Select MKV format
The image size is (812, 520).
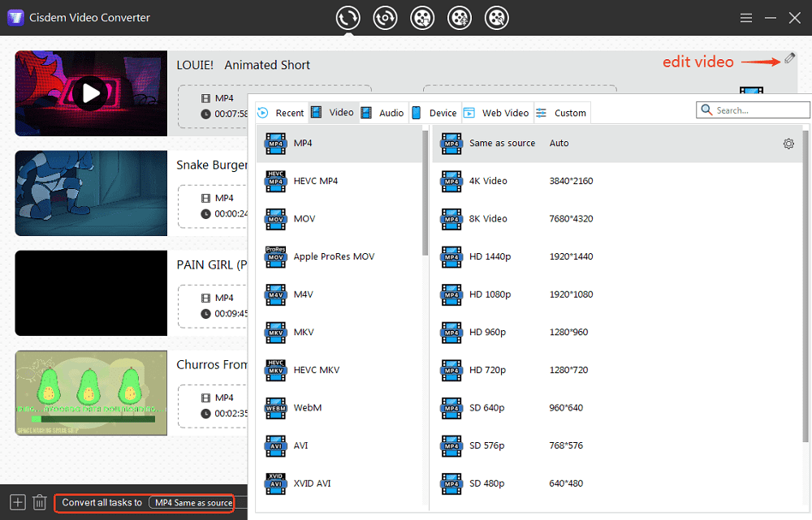tap(339, 332)
